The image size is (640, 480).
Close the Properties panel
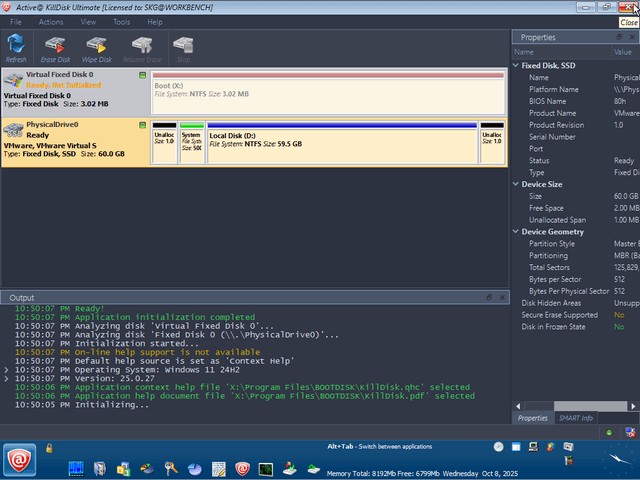[x=631, y=37]
